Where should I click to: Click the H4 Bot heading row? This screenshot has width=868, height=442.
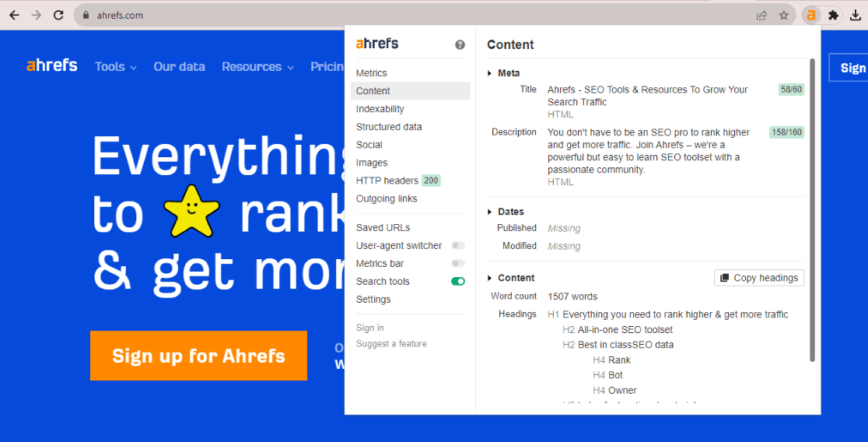[607, 375]
